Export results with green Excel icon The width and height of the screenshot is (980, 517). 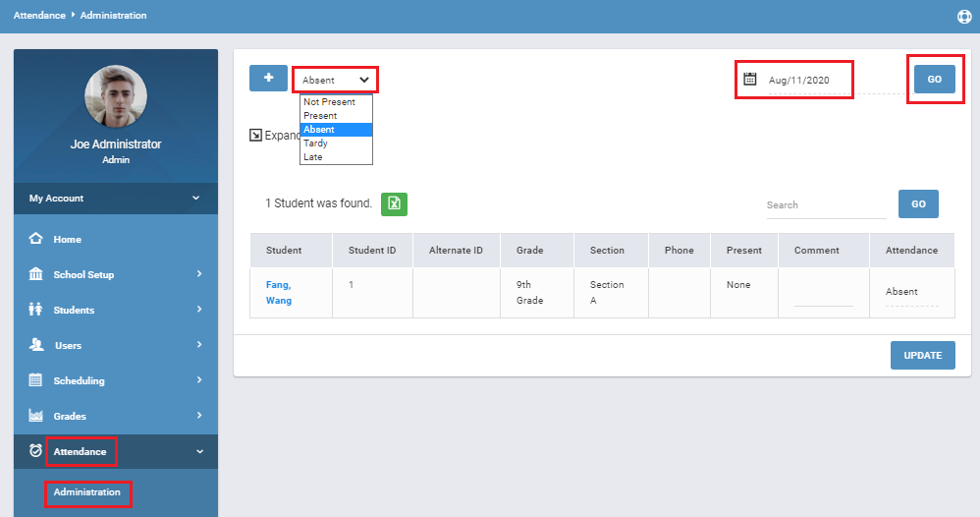point(394,203)
